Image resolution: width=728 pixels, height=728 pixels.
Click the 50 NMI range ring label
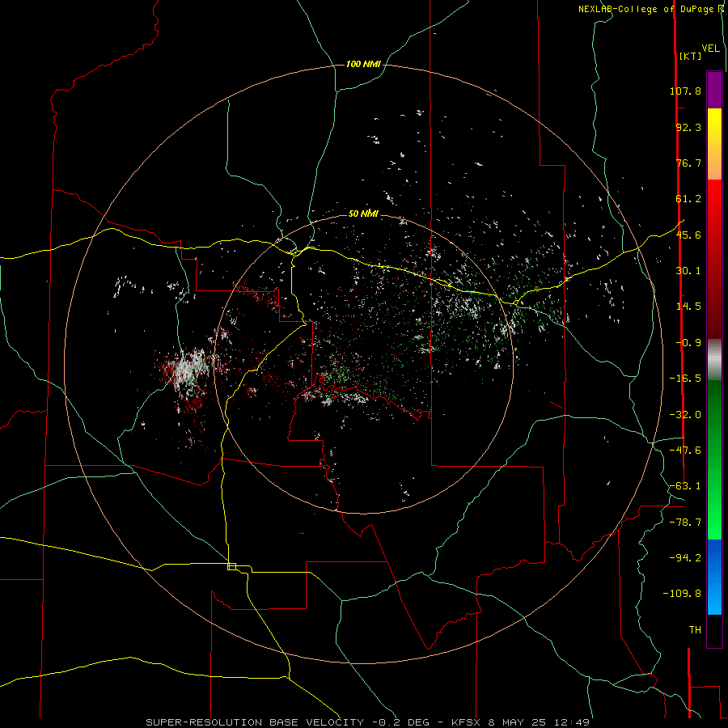[363, 214]
